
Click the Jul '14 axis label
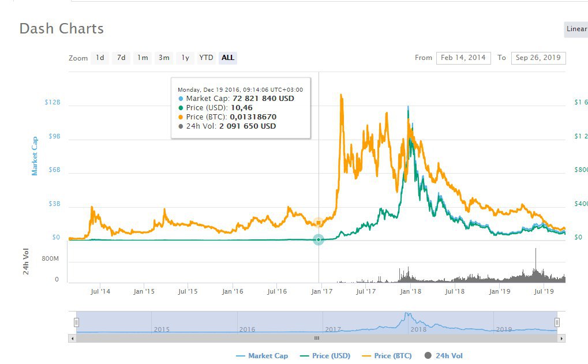pyautogui.click(x=100, y=291)
